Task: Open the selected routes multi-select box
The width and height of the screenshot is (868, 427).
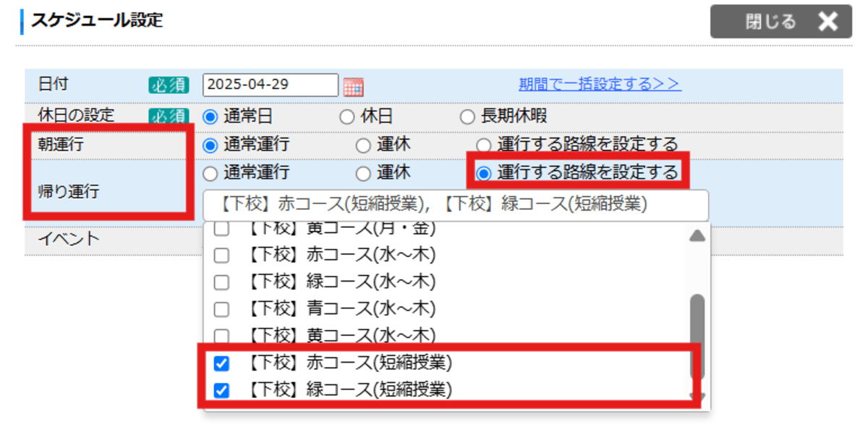Action: tap(456, 205)
